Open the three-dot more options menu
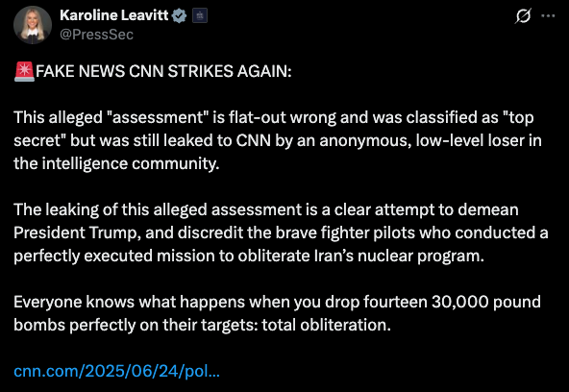569x392 pixels. 548,16
